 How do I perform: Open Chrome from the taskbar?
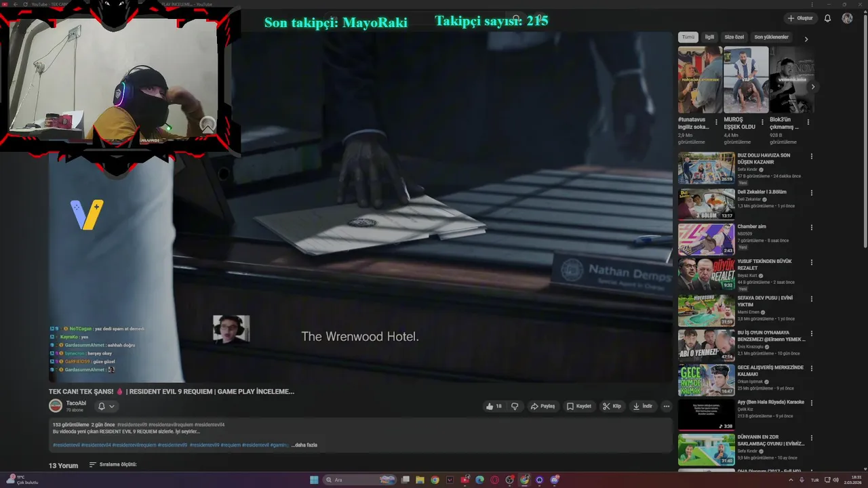(x=435, y=480)
